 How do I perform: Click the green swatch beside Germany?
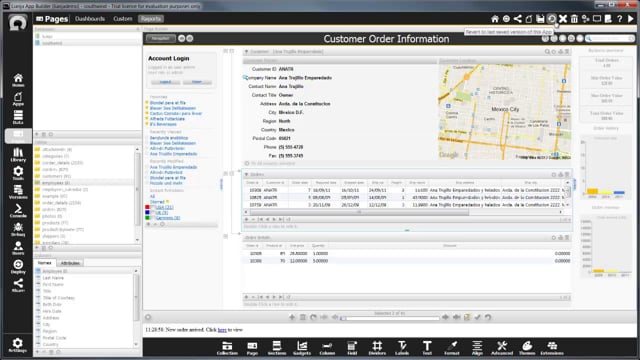coord(147,218)
